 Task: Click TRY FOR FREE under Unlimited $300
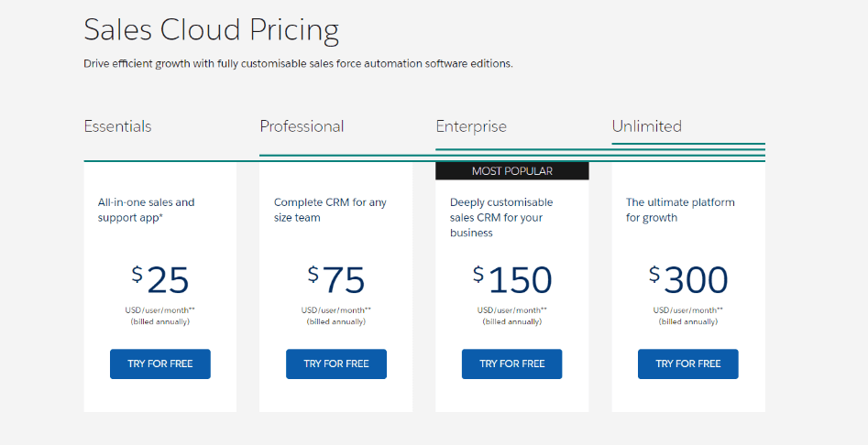(x=688, y=364)
